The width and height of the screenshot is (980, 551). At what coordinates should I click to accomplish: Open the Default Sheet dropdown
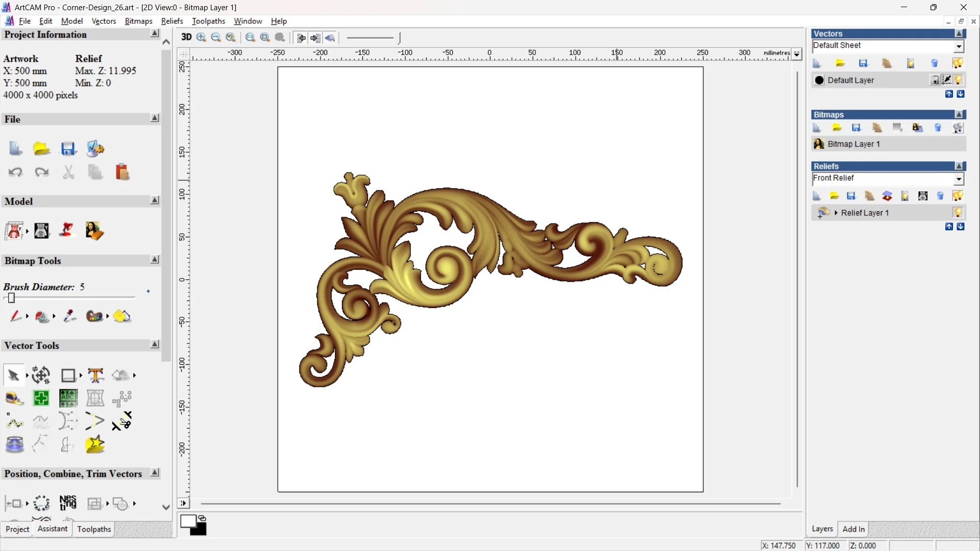click(959, 46)
